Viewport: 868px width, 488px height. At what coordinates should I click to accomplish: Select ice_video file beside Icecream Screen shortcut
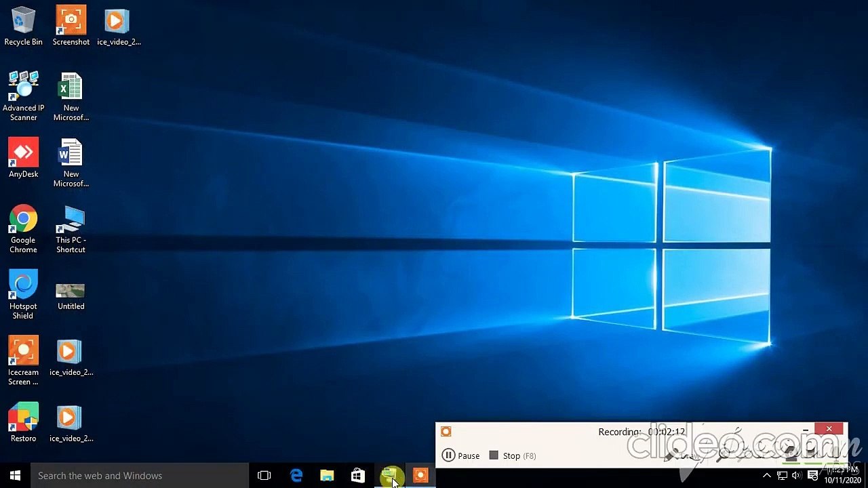71,357
